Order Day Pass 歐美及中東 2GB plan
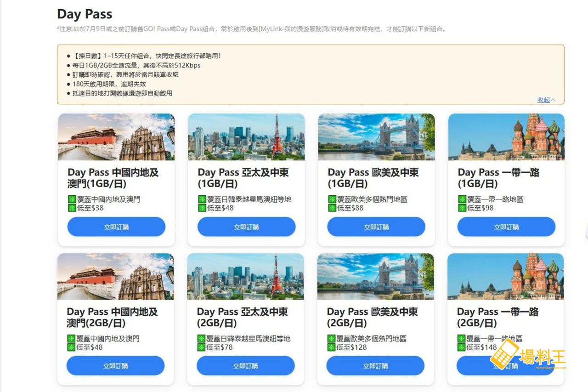Screen dimensions: 588x392 (375, 366)
